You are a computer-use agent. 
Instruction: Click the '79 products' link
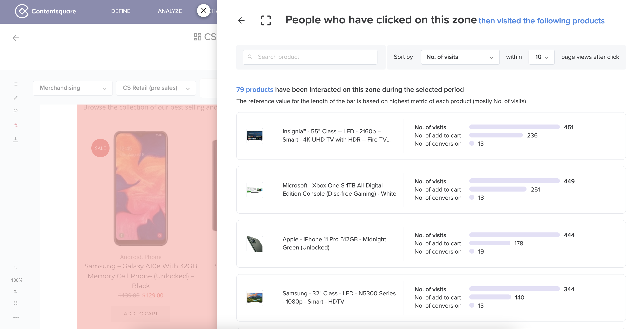point(255,90)
